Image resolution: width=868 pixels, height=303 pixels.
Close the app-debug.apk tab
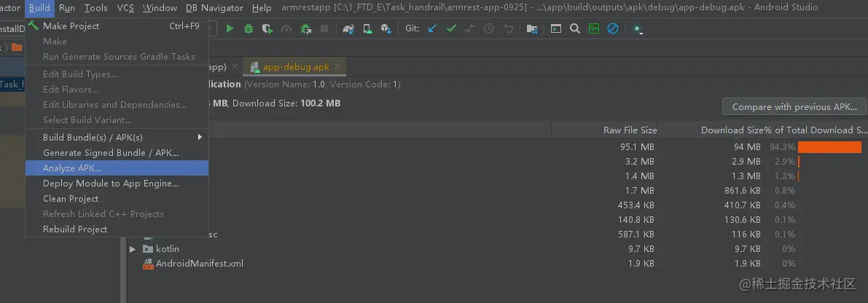point(337,67)
